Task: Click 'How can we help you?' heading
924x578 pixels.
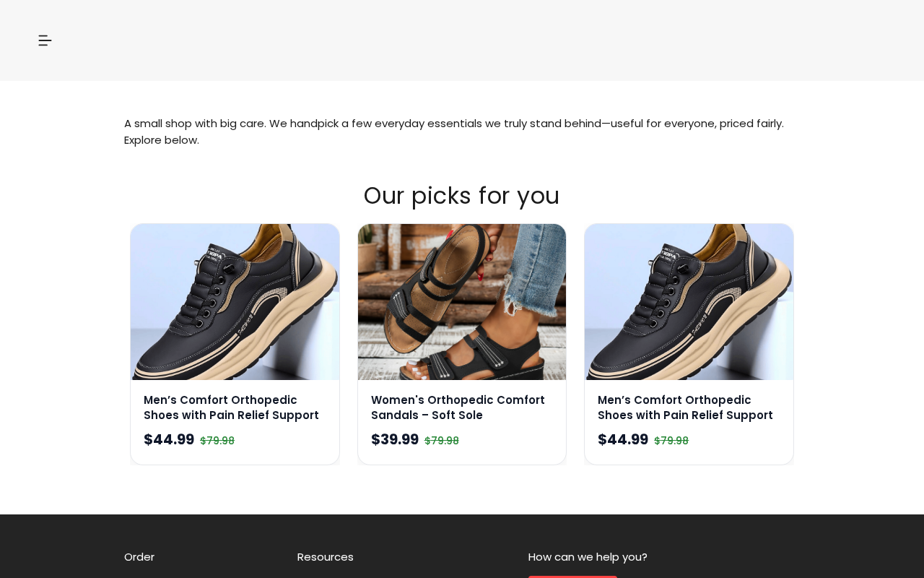Action: [x=588, y=557]
